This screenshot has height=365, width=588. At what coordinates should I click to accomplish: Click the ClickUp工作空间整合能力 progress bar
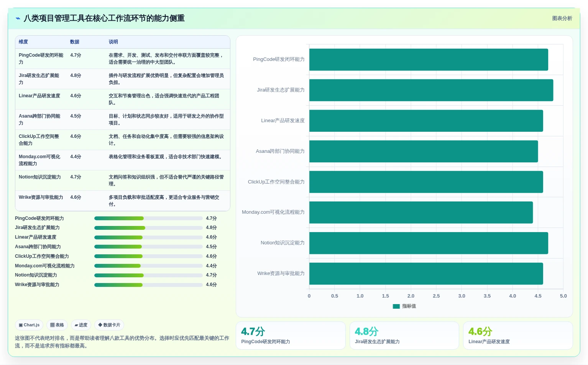tap(148, 256)
